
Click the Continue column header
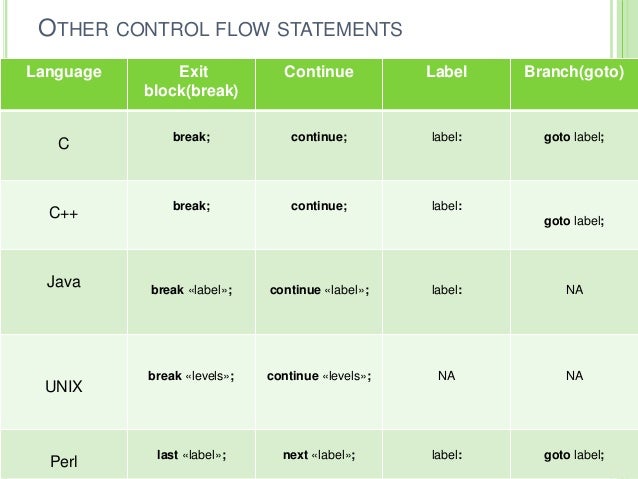click(x=319, y=84)
